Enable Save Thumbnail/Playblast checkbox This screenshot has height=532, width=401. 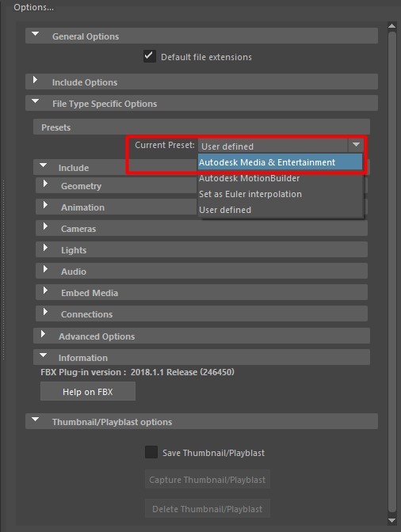coord(151,452)
